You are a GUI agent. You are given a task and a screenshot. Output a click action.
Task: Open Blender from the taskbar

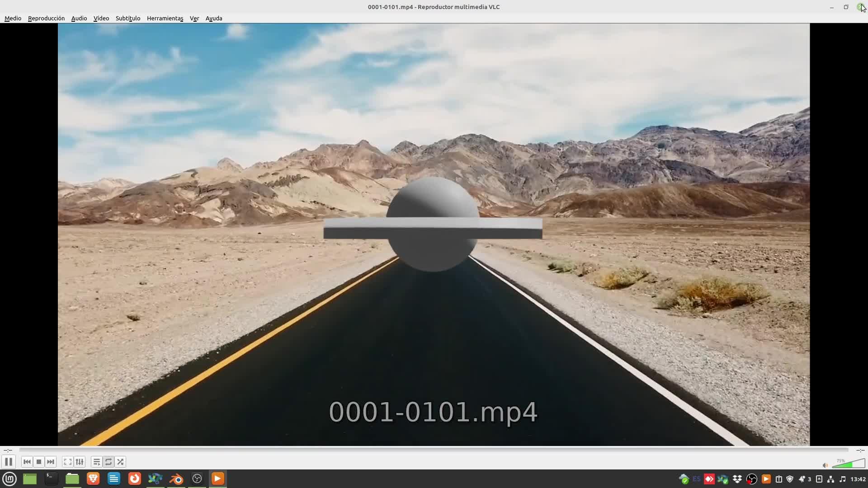click(x=176, y=479)
